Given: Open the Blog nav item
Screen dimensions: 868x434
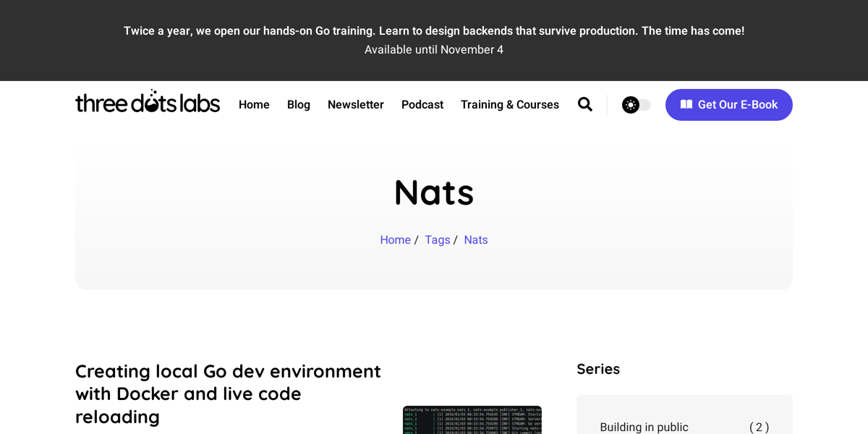Looking at the screenshot, I should point(299,104).
